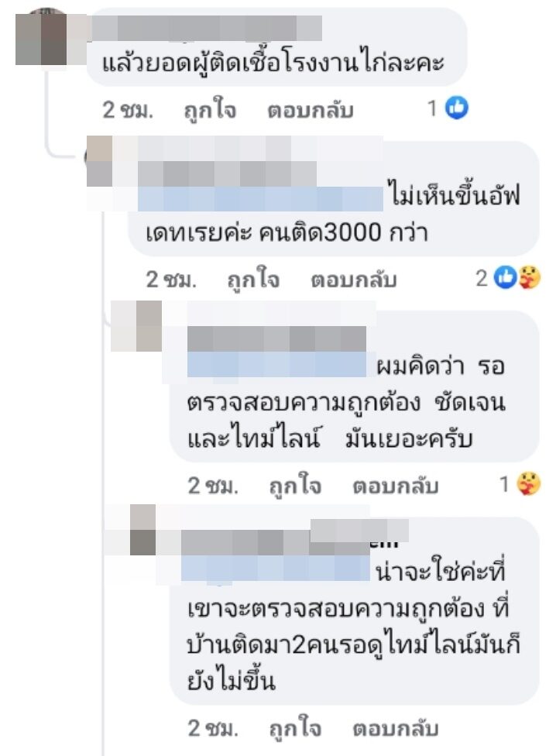Reply to the 'ผมคิดว่า รอ' comment
This screenshot has width=556, height=756.
395,486
